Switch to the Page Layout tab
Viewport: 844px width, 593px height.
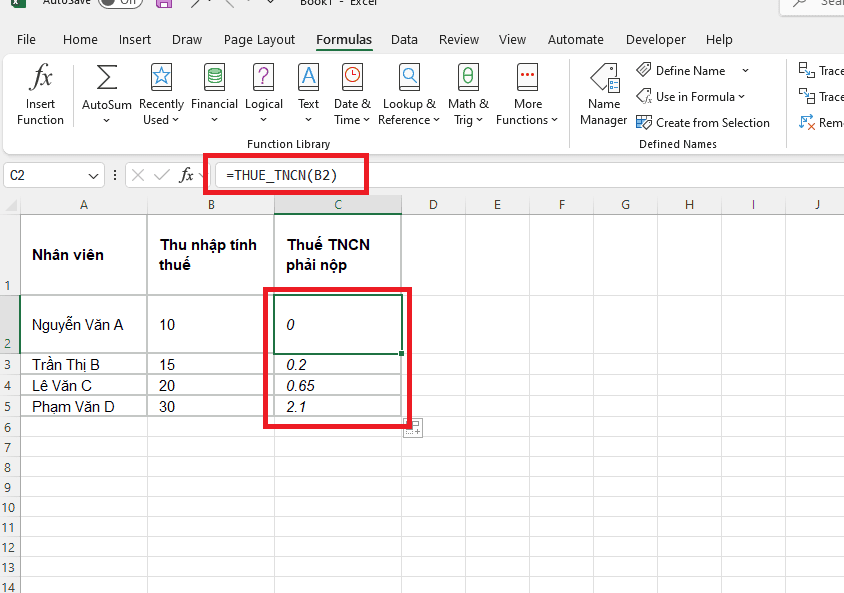[259, 40]
